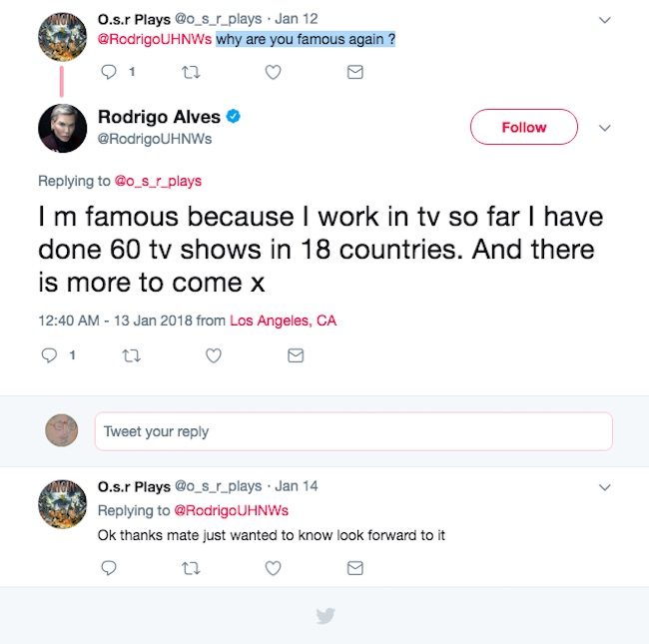Open more options for first O.s.r Plays tweet
This screenshot has height=644, width=649.
[x=604, y=19]
